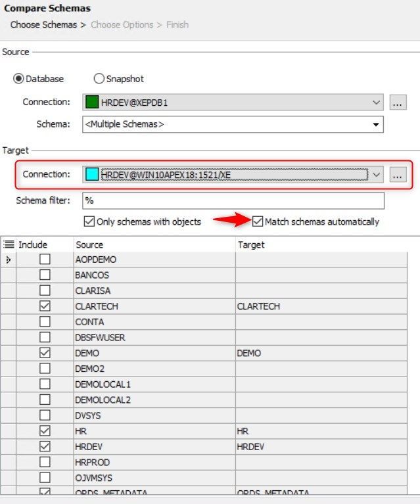This screenshot has height=504, width=420.
Task: Open the Target Connection dropdown
Action: pos(233,175)
